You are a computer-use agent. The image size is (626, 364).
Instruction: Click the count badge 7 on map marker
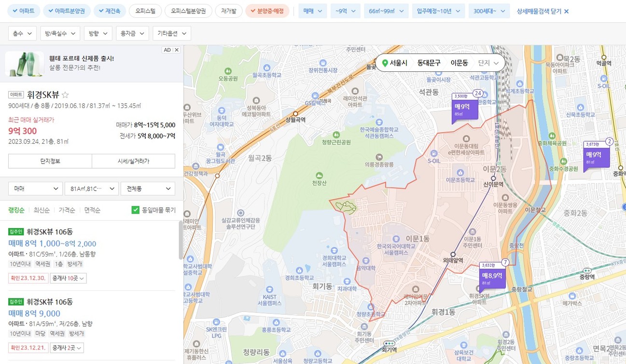(505, 262)
